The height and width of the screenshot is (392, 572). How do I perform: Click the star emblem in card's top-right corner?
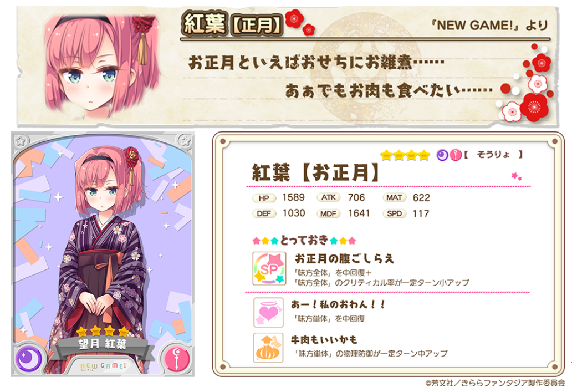coord(185,140)
